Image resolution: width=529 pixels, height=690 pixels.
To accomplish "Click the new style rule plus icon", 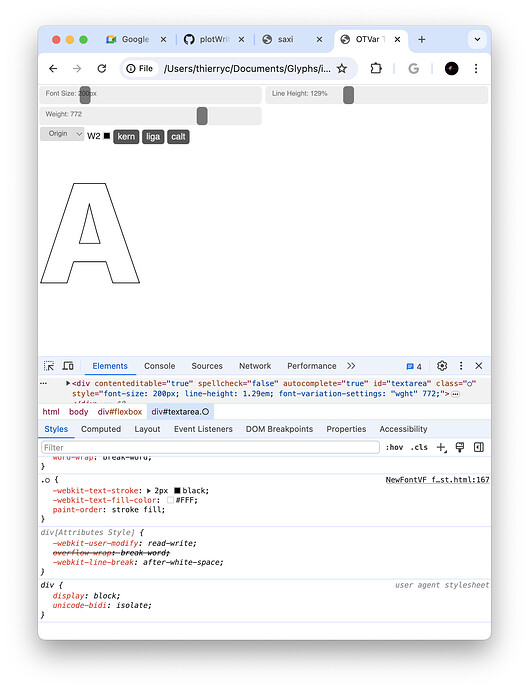I will click(441, 448).
